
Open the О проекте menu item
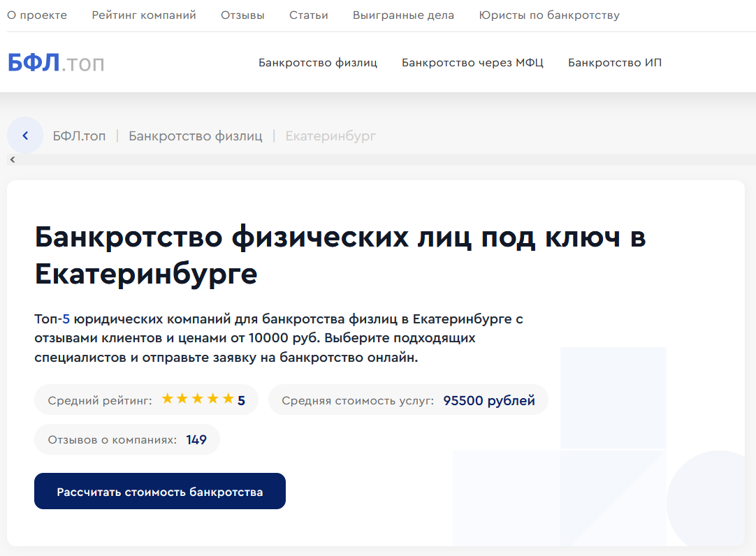[37, 15]
